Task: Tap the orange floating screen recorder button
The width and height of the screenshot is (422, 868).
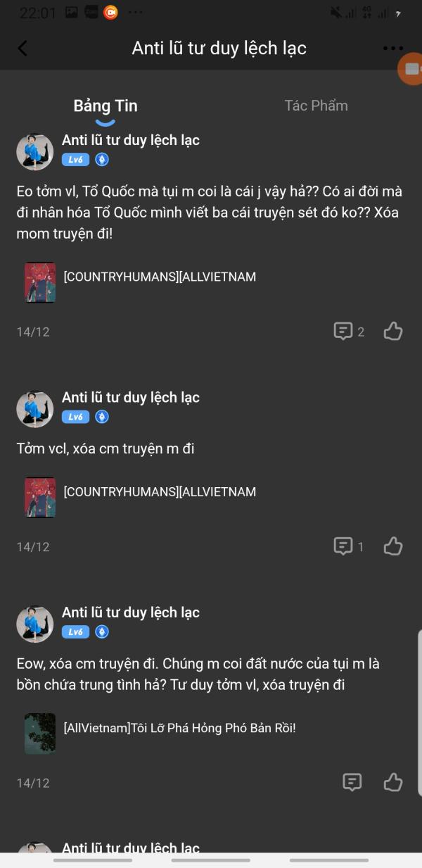Action: pyautogui.click(x=411, y=69)
